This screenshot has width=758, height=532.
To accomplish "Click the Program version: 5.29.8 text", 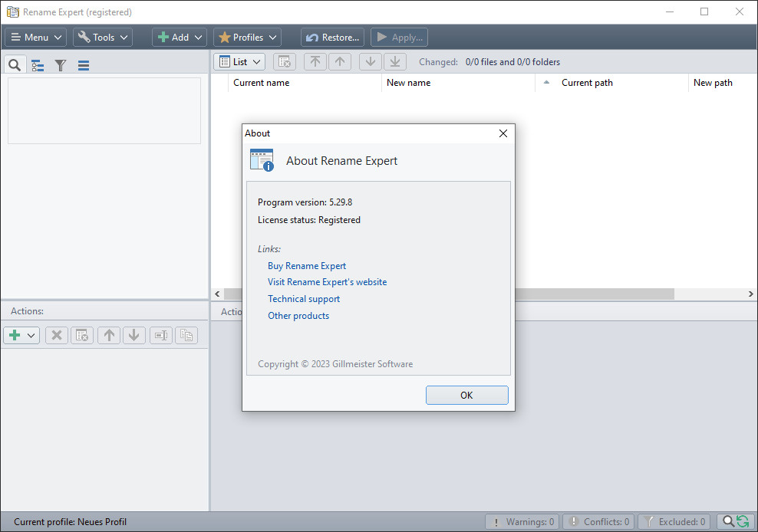I will (x=305, y=202).
